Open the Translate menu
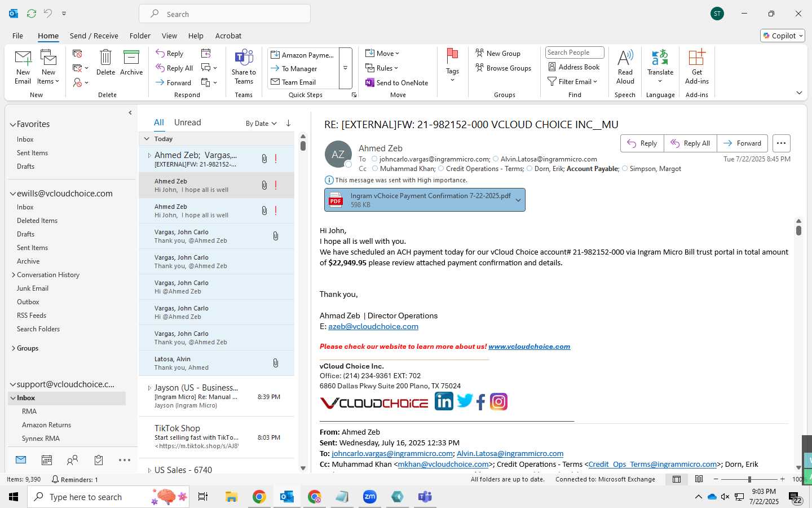The width and height of the screenshot is (812, 508). 660,67
